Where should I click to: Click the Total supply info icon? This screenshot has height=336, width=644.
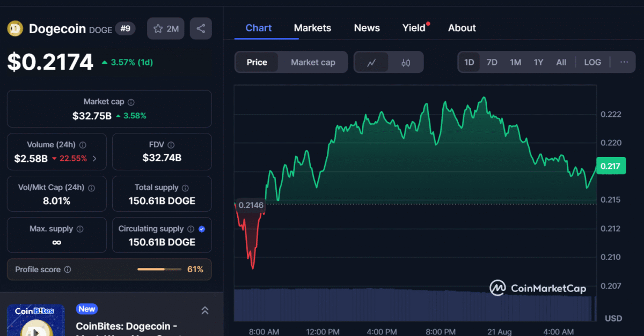coord(185,188)
